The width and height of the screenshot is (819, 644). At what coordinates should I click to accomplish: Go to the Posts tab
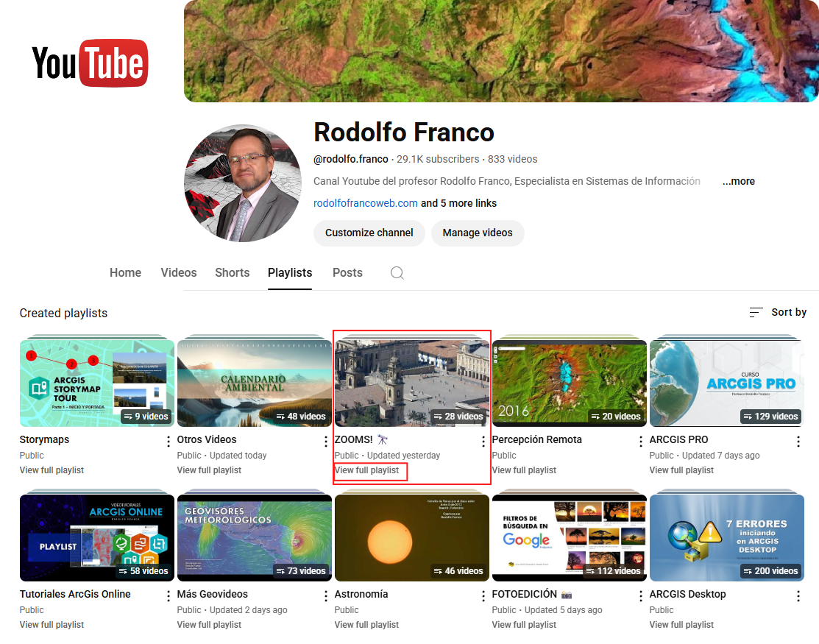347,272
